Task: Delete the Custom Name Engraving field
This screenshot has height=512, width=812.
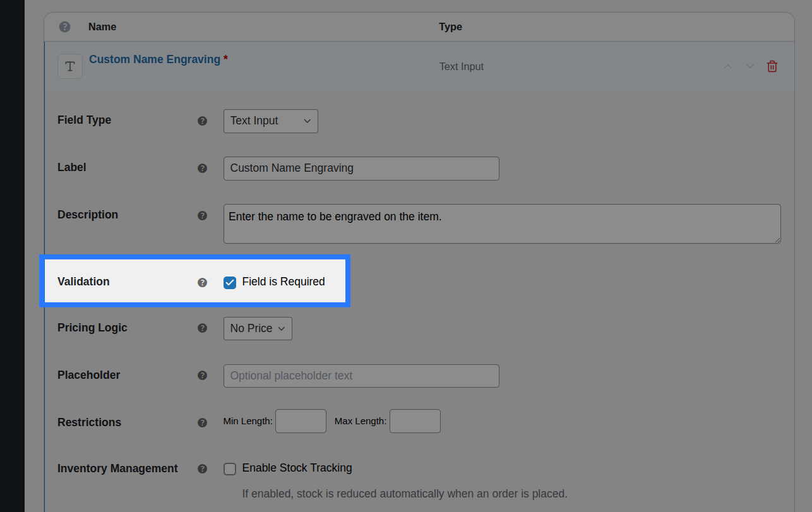Action: click(772, 66)
